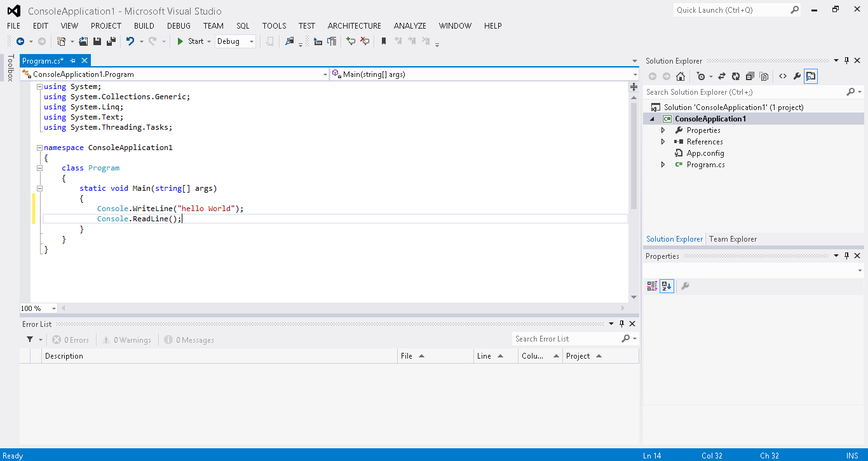The width and height of the screenshot is (868, 461).
Task: Click the Save All toolbar icon
Action: (111, 41)
